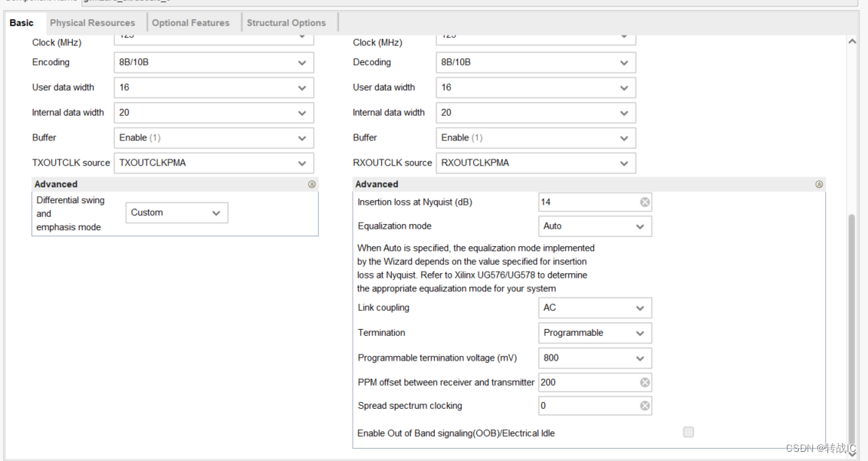Open the TXOUTCLK source dropdown
The height and width of the screenshot is (461, 868).
tap(214, 163)
